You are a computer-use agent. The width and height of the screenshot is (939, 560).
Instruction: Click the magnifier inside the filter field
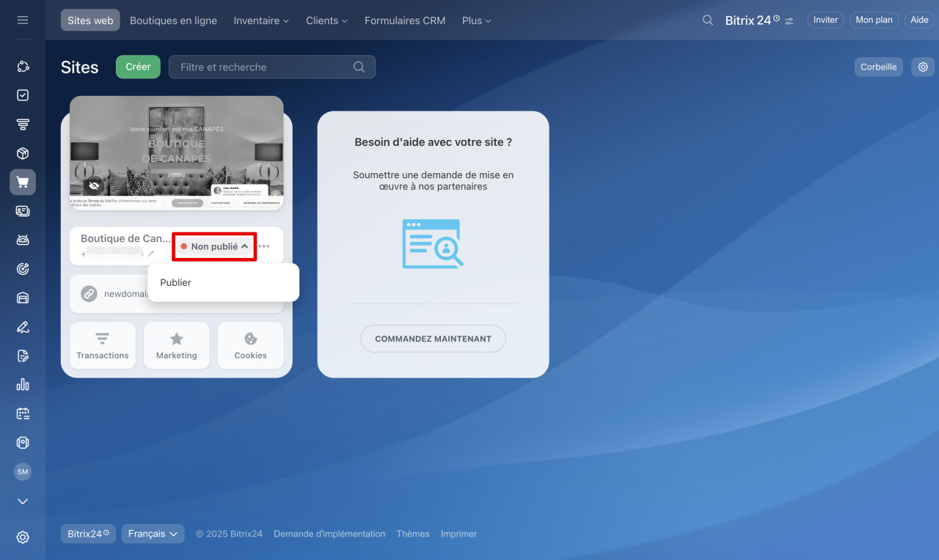point(359,67)
